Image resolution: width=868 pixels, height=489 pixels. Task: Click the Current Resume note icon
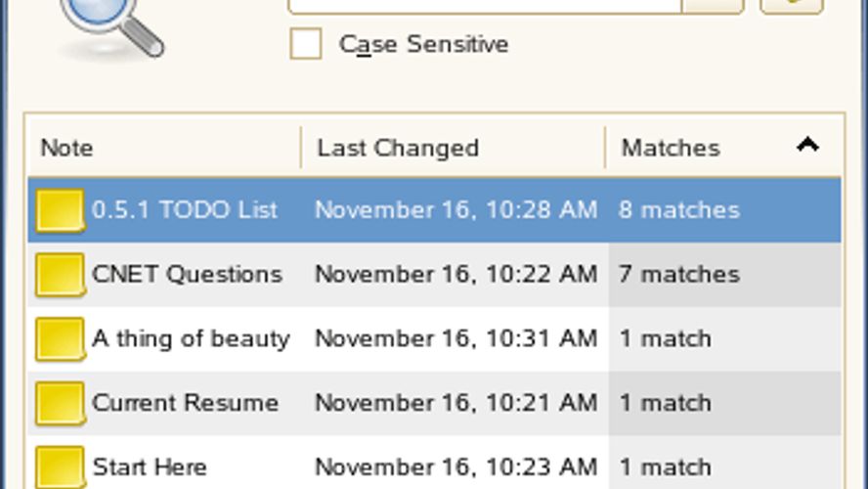(60, 403)
